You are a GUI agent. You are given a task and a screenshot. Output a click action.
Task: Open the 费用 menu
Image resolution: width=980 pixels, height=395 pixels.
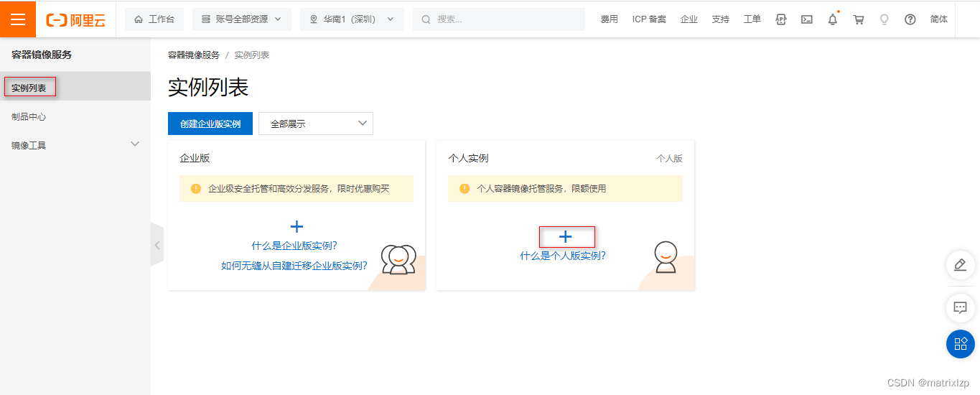[610, 19]
